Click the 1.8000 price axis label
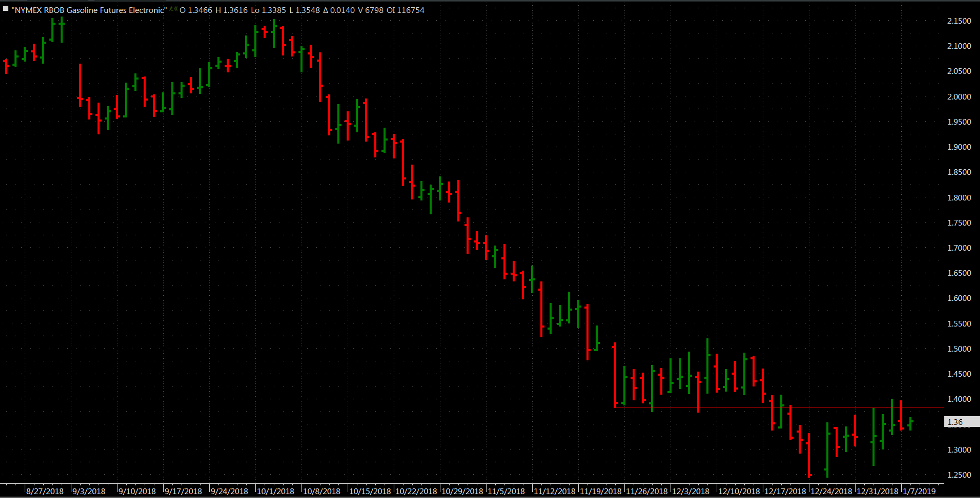This screenshot has width=980, height=498. tap(959, 198)
